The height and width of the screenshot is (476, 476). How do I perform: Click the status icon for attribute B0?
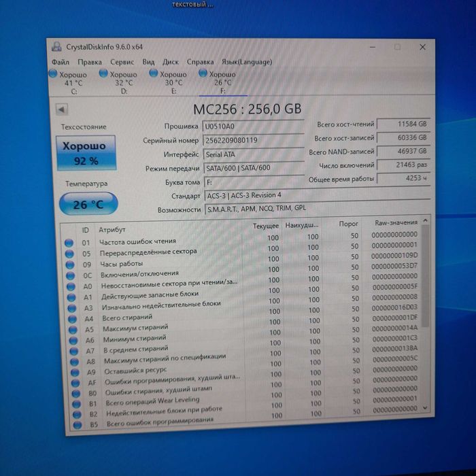(x=76, y=394)
